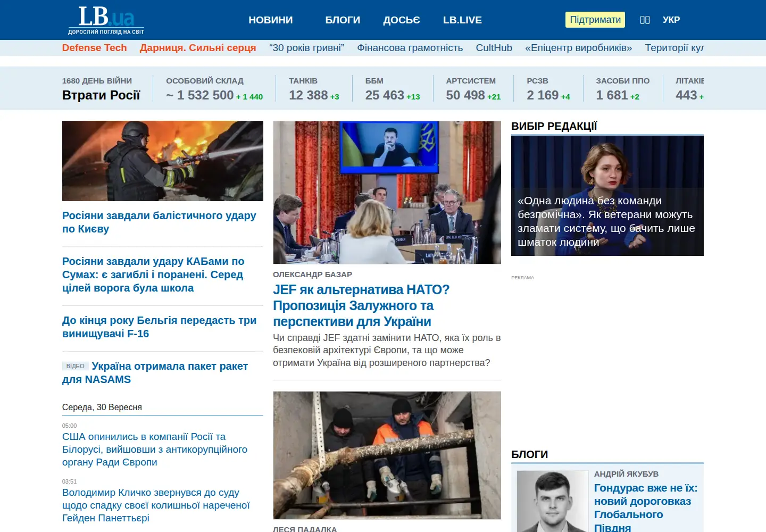Open the “30 років гривні” topic
This screenshot has width=766, height=532.
click(307, 48)
